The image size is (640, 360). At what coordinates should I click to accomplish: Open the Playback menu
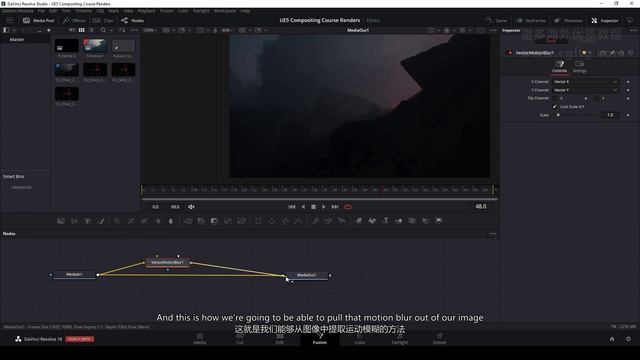[146, 11]
